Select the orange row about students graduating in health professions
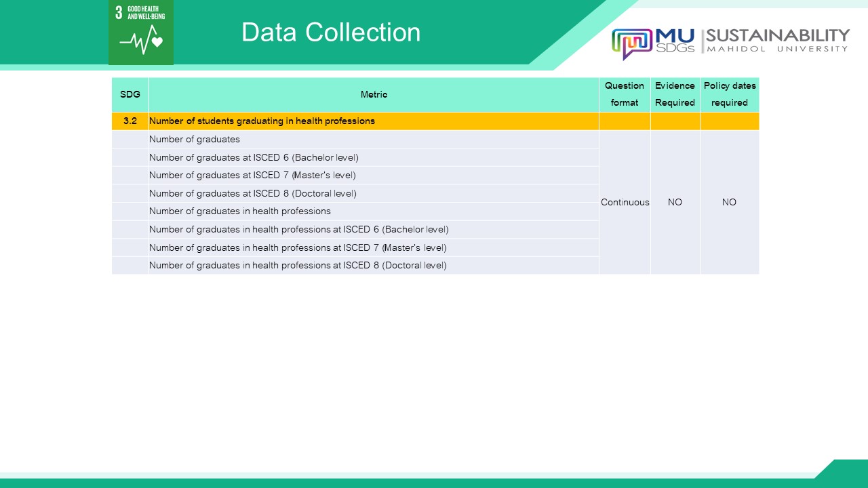Screen dimensions: 868x488 [262, 121]
